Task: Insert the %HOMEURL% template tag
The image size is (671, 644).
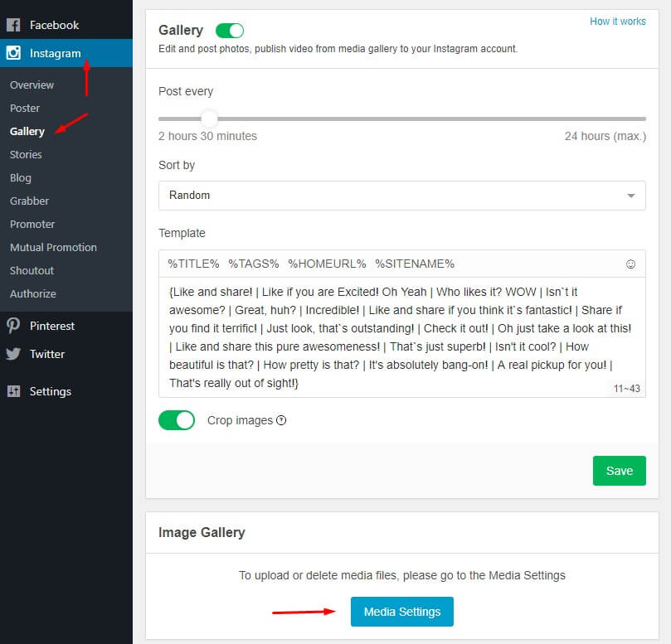Action: (327, 264)
